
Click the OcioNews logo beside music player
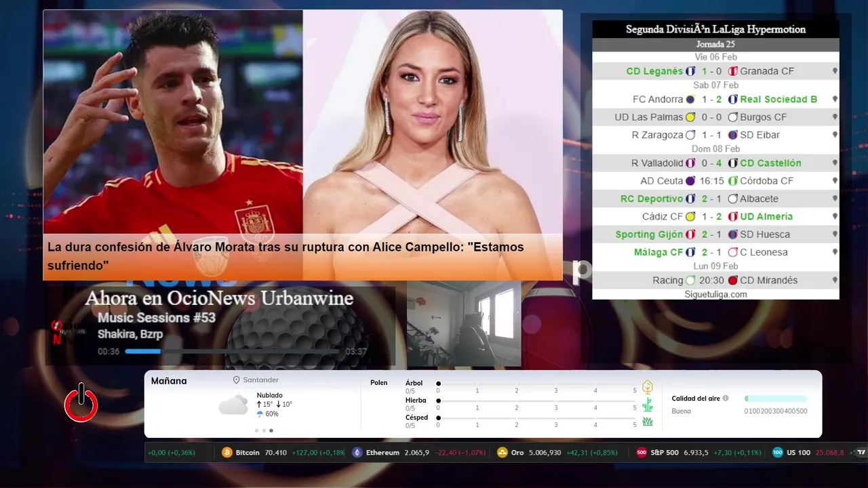click(x=68, y=332)
